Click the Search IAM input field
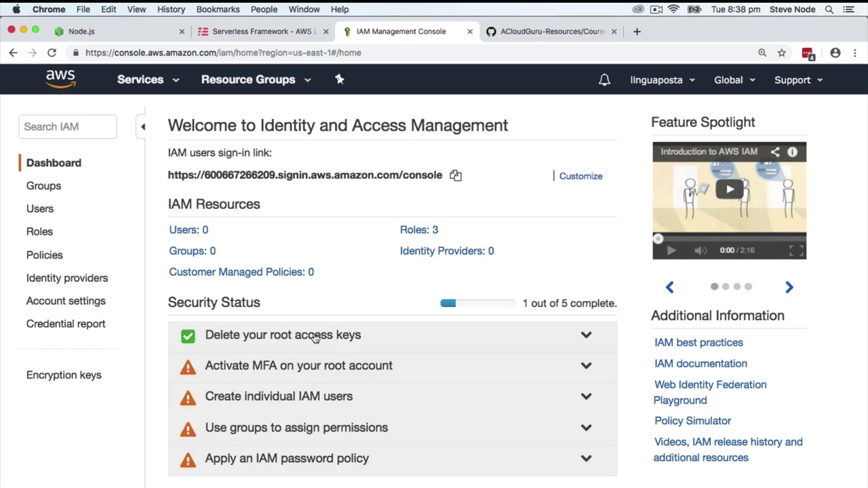 pos(67,127)
